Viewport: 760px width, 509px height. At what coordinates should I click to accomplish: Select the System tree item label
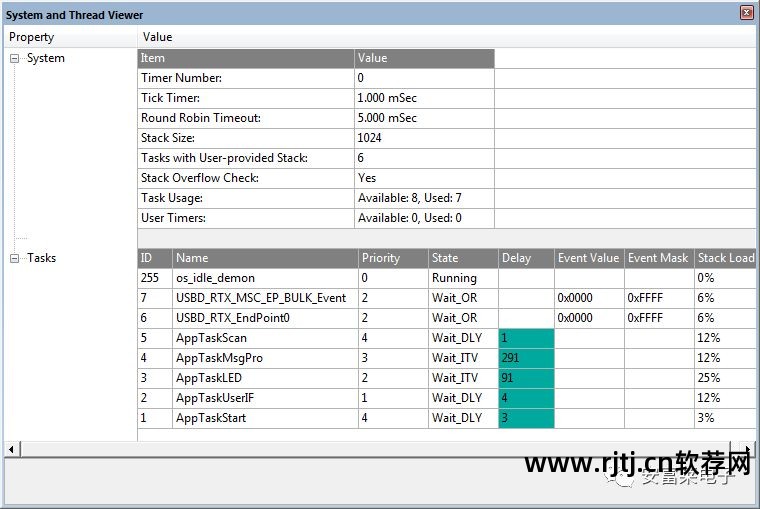46,58
